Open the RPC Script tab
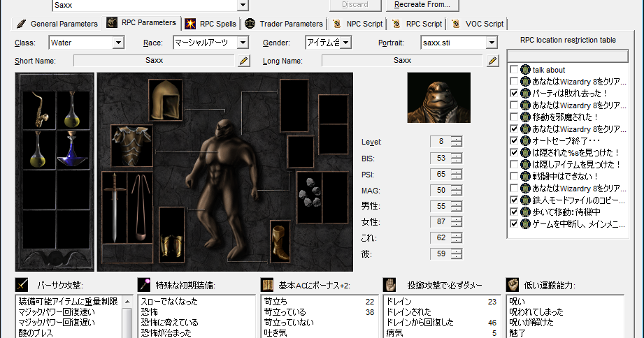Screen dimensions: 644x338 pos(417,24)
